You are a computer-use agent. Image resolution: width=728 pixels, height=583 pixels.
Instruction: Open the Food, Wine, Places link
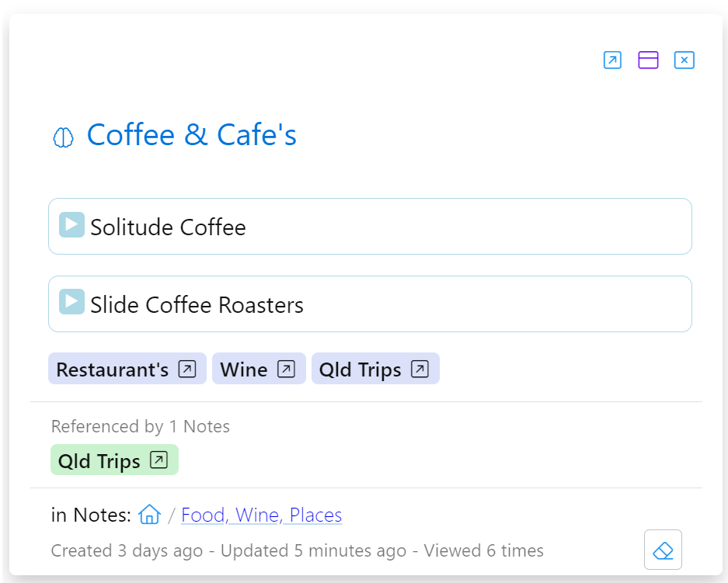point(261,515)
